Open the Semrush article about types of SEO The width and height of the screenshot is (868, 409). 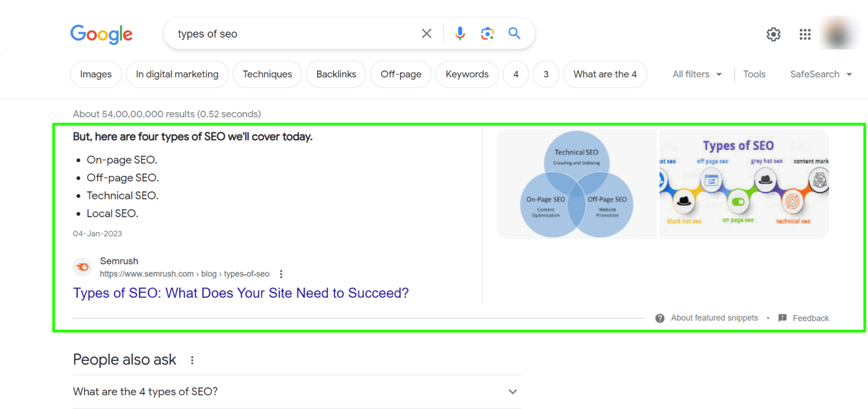tap(241, 293)
